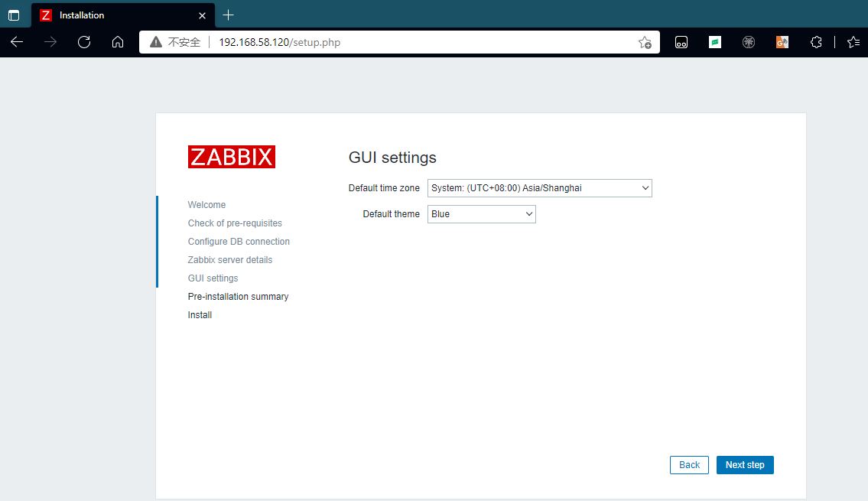Click the 不安全 security label

pyautogui.click(x=184, y=42)
